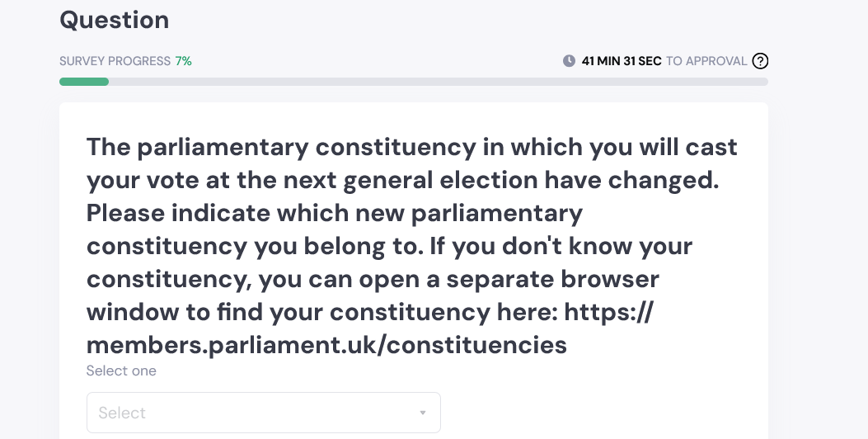Click the green filled part of progress bar
Image resolution: width=868 pixels, height=439 pixels.
tap(84, 82)
